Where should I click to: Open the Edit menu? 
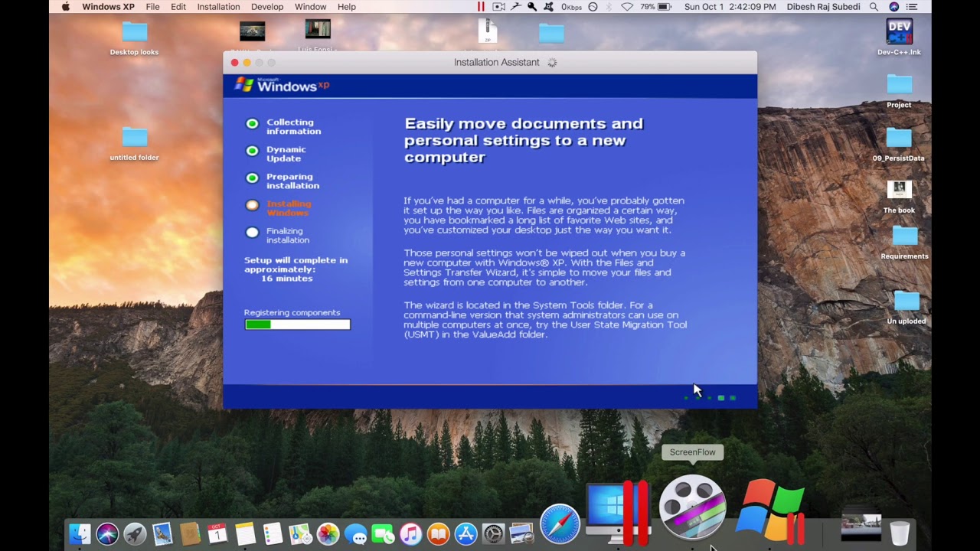point(178,7)
